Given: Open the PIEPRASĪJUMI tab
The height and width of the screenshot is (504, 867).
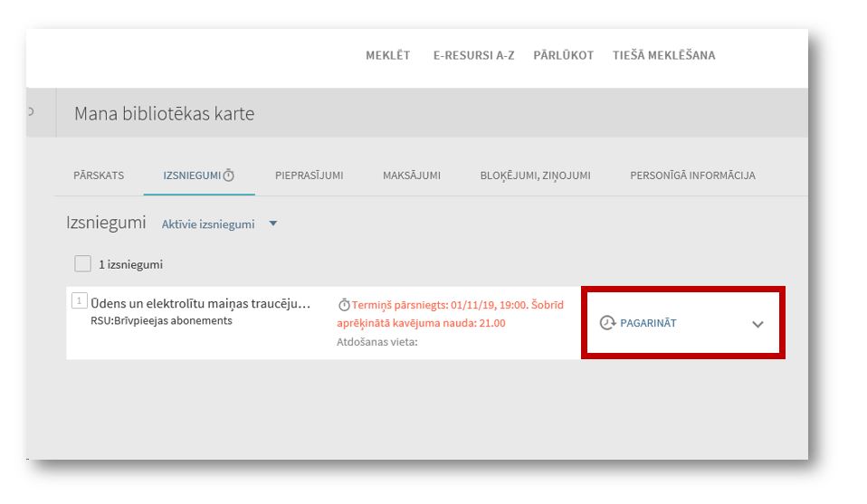Looking at the screenshot, I should 309,176.
